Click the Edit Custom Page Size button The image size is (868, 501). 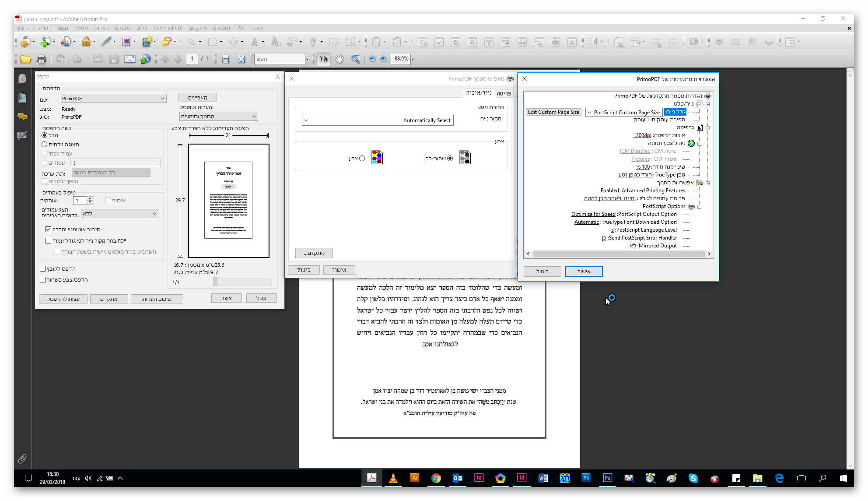point(553,112)
